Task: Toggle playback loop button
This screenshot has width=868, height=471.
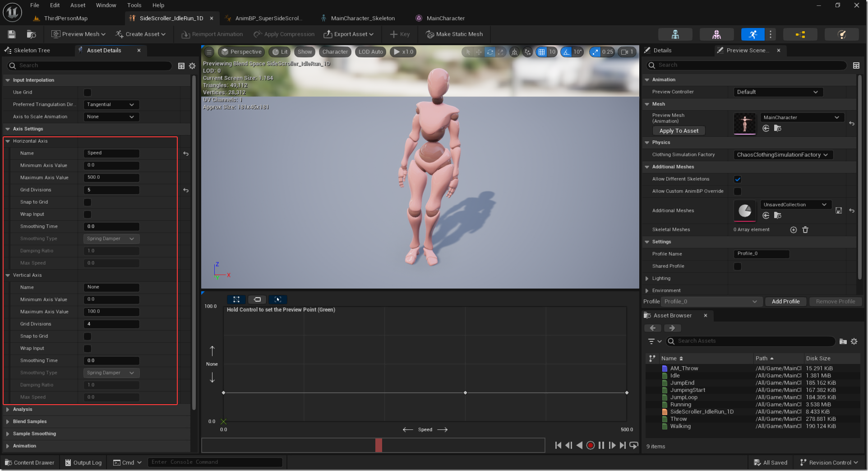Action: click(x=634, y=445)
